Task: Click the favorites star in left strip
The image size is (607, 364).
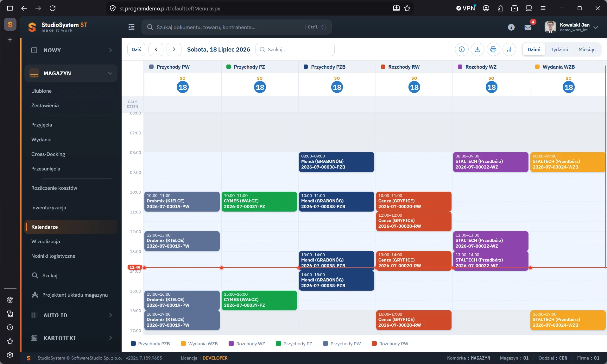Action: (10, 341)
